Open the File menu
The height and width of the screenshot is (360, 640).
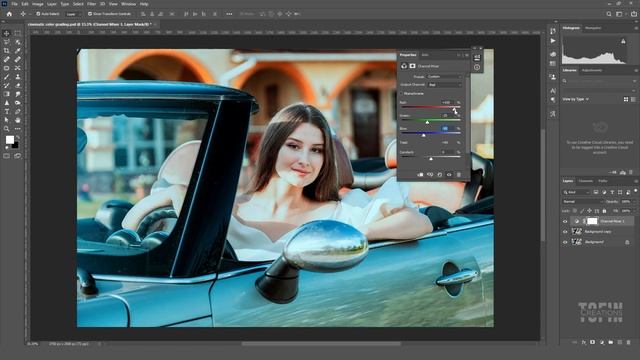tap(14, 4)
